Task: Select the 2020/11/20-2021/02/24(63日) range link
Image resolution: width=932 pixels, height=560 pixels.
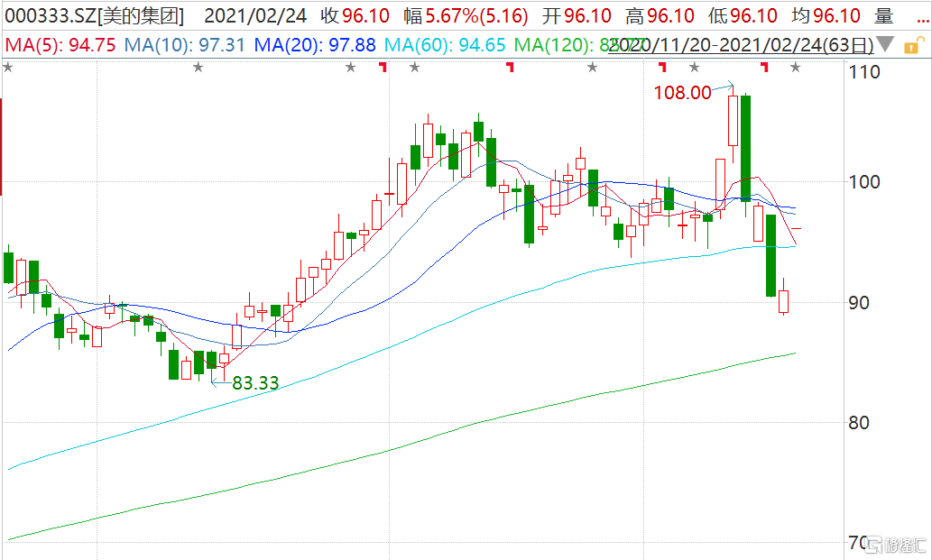Action: [x=742, y=45]
